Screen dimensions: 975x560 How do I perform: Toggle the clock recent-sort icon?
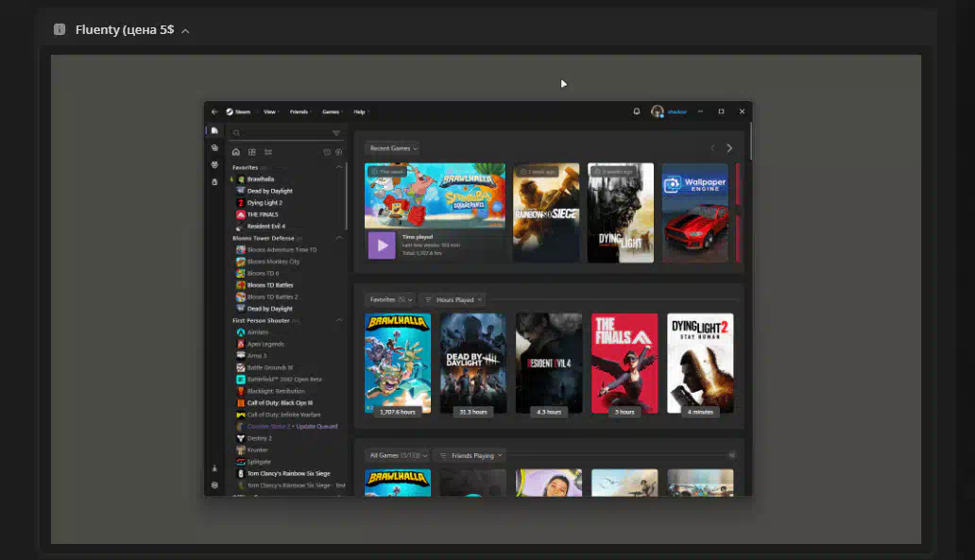327,152
